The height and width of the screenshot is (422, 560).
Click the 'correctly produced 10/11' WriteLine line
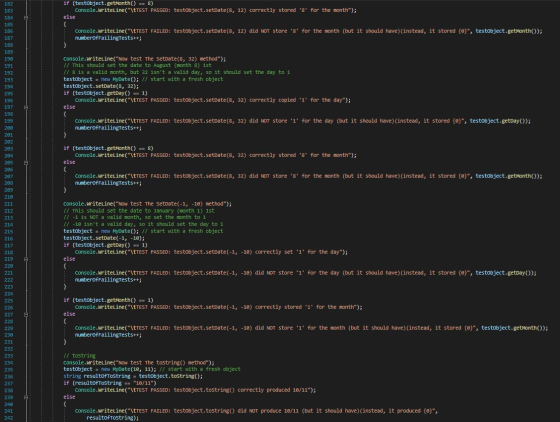195,390
